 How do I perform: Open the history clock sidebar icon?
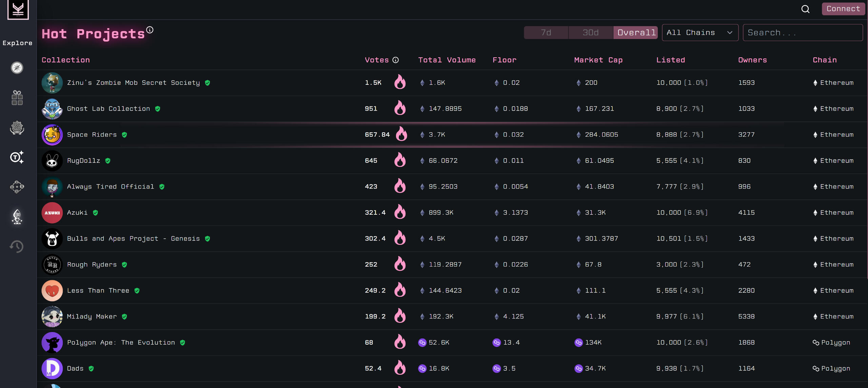coord(17,247)
